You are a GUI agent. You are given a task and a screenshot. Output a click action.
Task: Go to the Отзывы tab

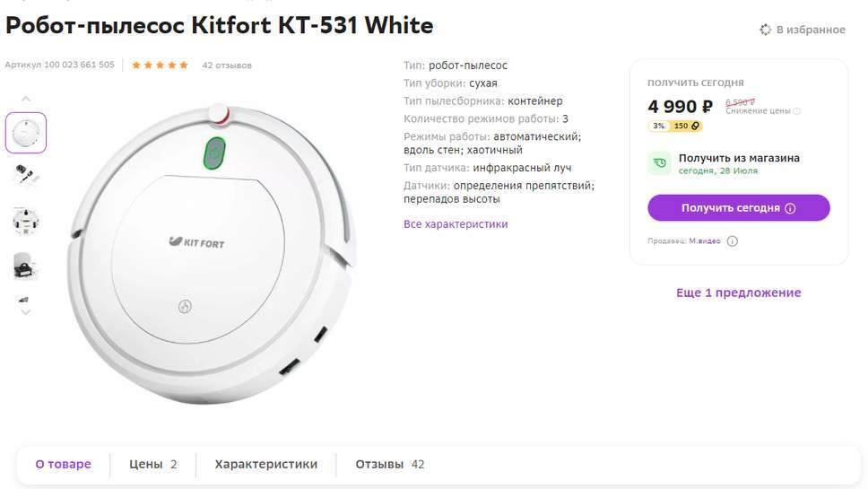[389, 465]
